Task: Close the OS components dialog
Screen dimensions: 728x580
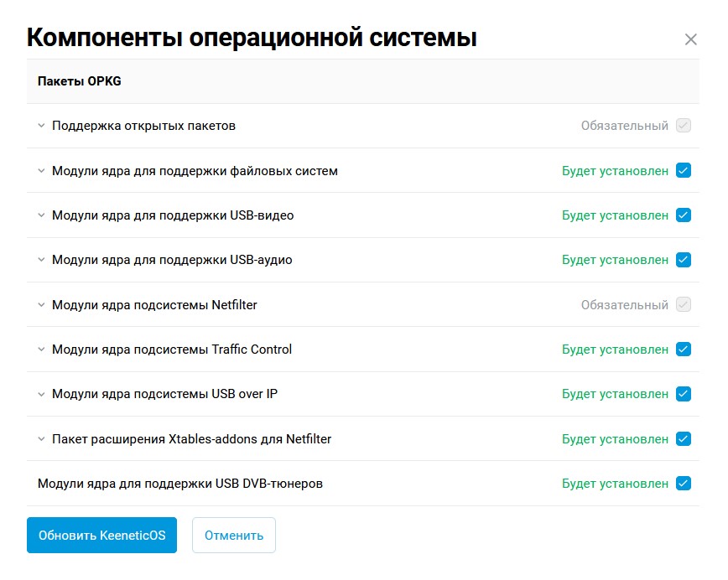Action: (690, 39)
